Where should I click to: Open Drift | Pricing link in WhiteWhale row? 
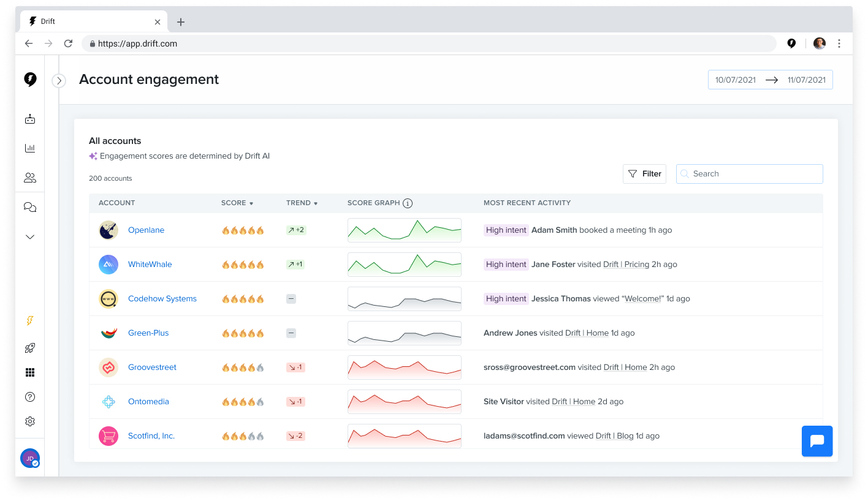[626, 265]
